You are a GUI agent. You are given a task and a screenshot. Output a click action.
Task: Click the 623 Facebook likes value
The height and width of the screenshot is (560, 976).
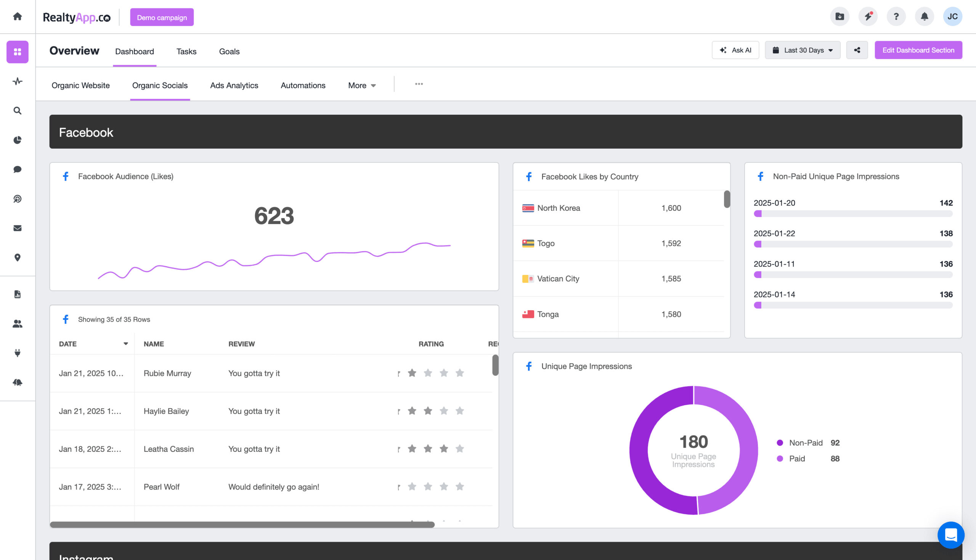[x=274, y=216]
